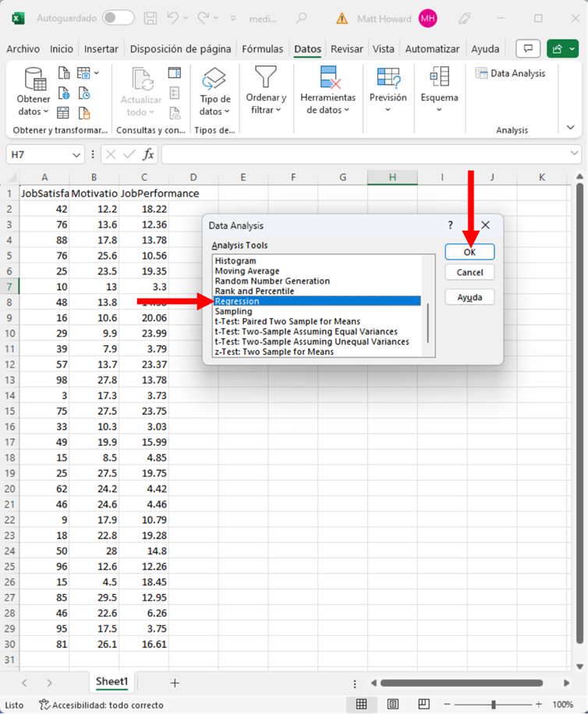Viewport: 588px width, 714px height.
Task: Open Obtener datos dropdown
Action: point(34,94)
